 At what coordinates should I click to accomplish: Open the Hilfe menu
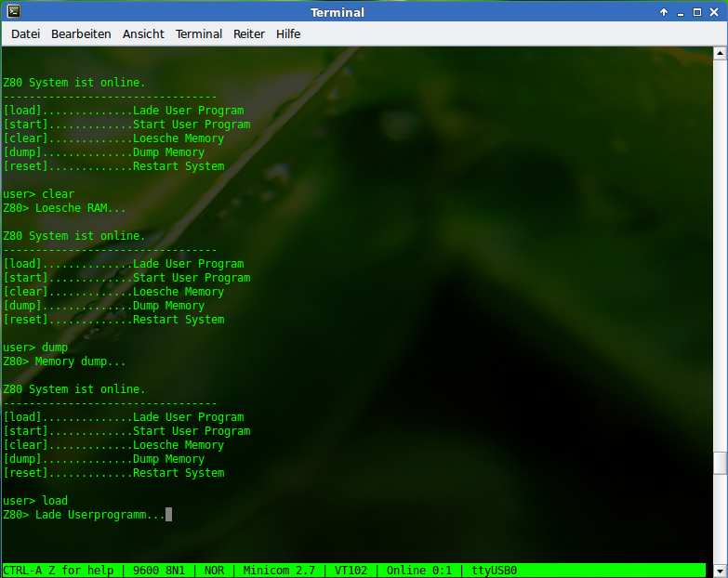pos(288,33)
